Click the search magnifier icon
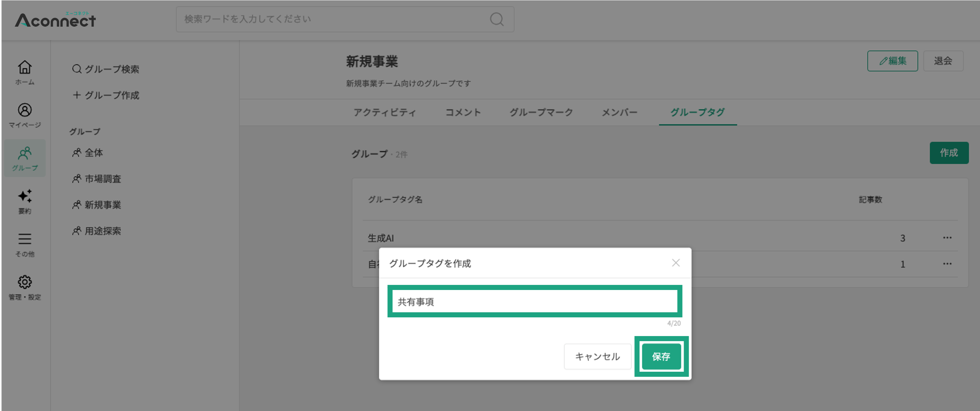The image size is (980, 411). 496,19
